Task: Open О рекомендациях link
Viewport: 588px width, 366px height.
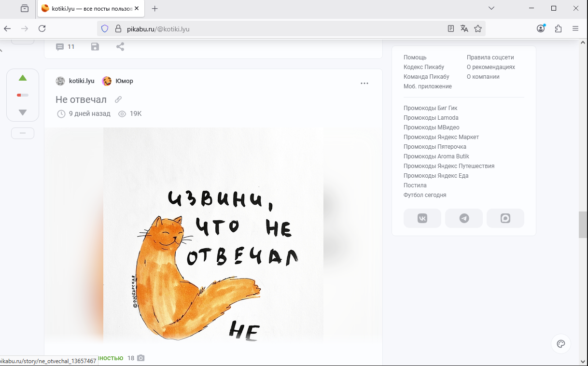Action: [x=491, y=67]
